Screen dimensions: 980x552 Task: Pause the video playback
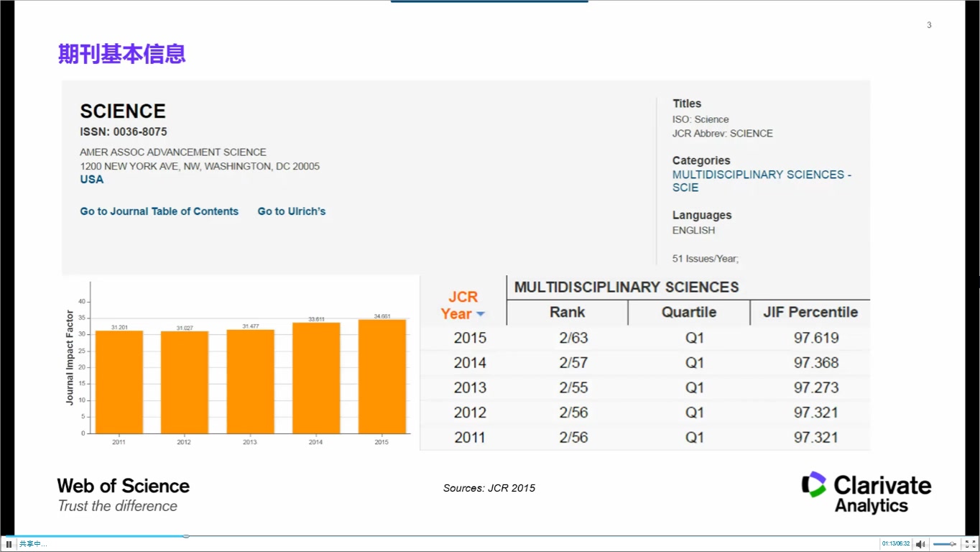(9, 544)
